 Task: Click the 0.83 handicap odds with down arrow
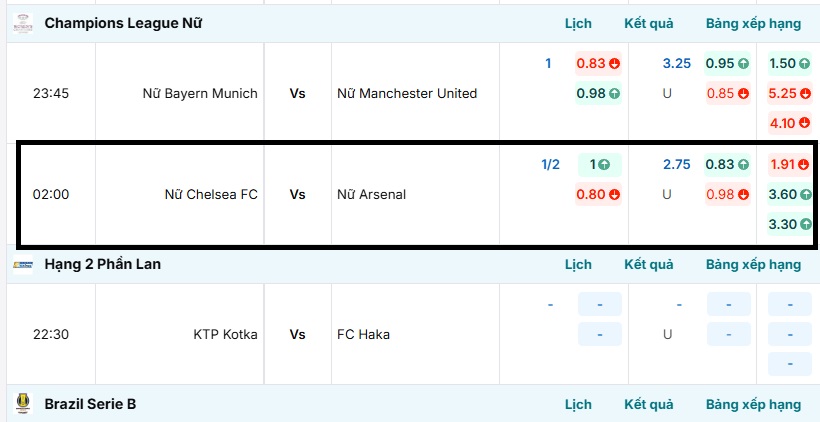coord(598,63)
